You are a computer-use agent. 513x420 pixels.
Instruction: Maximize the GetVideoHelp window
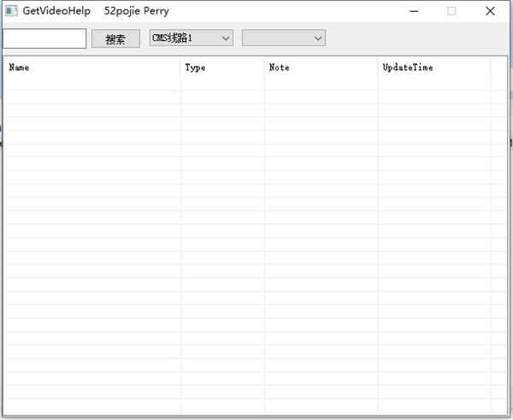pyautogui.click(x=451, y=11)
